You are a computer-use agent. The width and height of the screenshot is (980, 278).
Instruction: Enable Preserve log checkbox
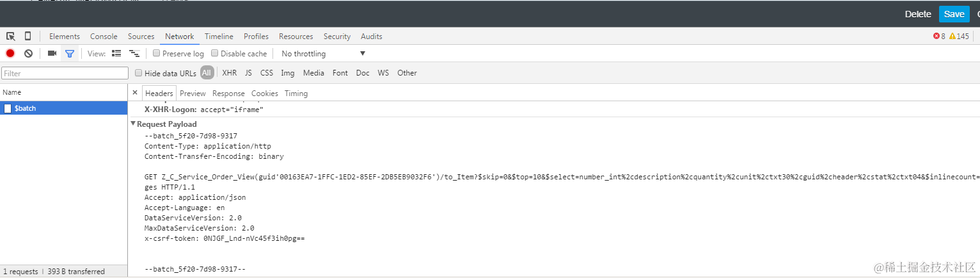156,53
